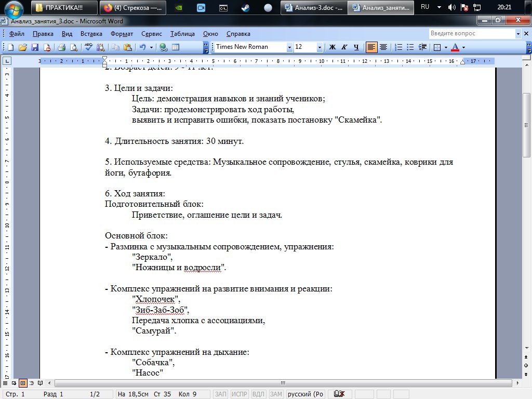532x399 pixels.
Task: Click the Open file folder icon
Action: (x=23, y=47)
